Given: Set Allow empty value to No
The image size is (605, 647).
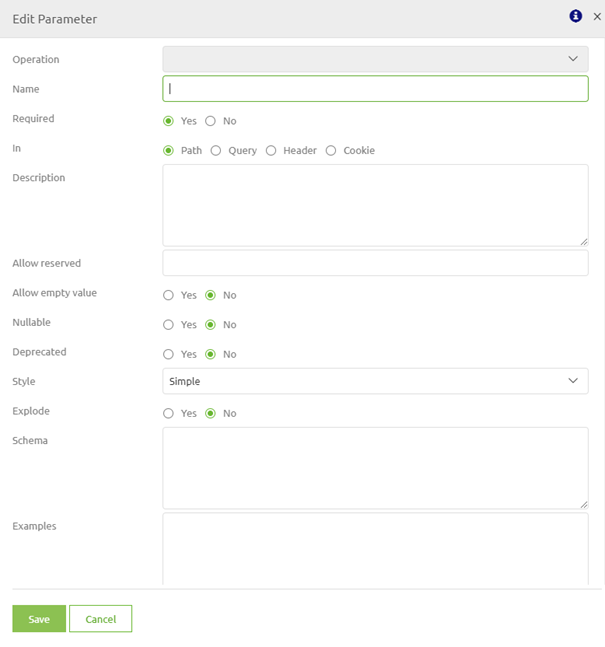Looking at the screenshot, I should pos(210,295).
